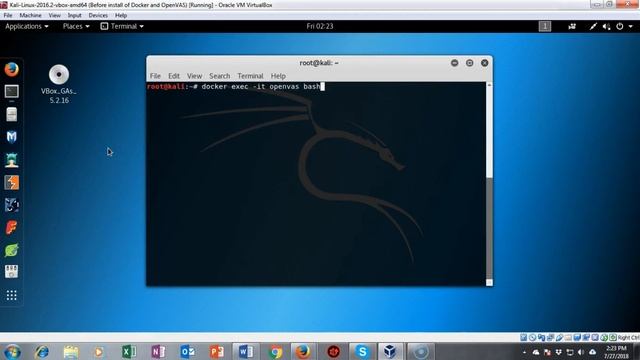Click the workspace indicator labeled 1
640x360 pixels.
click(x=544, y=26)
